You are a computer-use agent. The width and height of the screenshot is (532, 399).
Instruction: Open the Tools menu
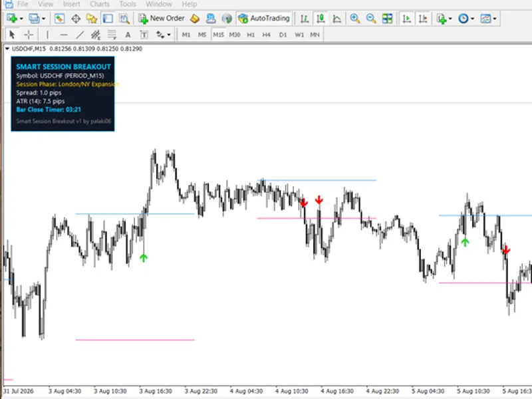pos(128,4)
